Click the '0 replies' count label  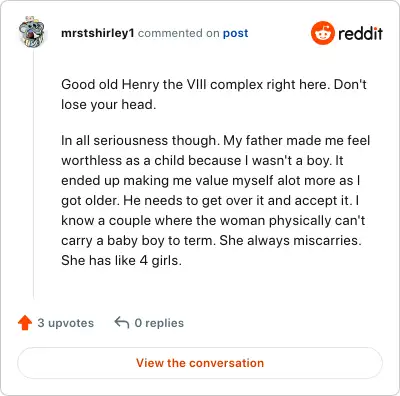tap(159, 323)
